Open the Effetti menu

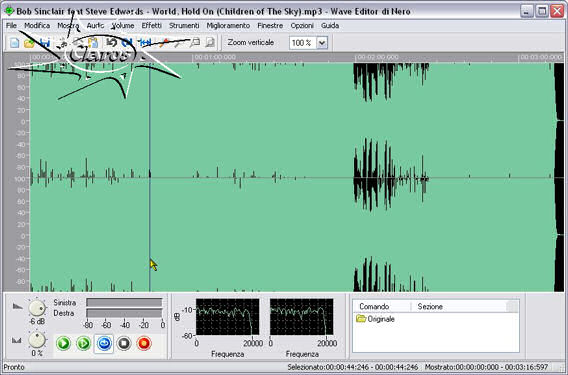[x=151, y=26]
